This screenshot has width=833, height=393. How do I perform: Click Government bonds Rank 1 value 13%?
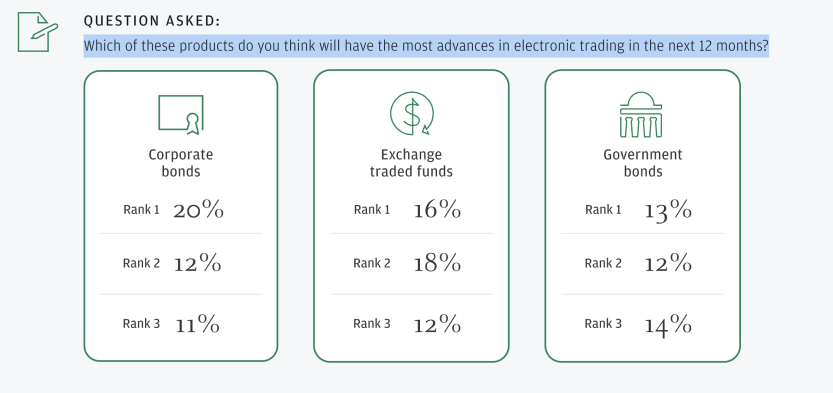(668, 211)
